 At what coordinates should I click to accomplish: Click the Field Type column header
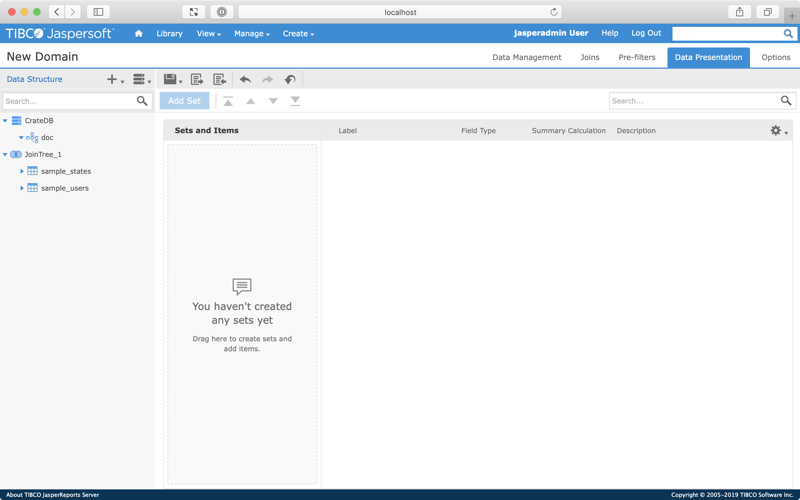478,131
